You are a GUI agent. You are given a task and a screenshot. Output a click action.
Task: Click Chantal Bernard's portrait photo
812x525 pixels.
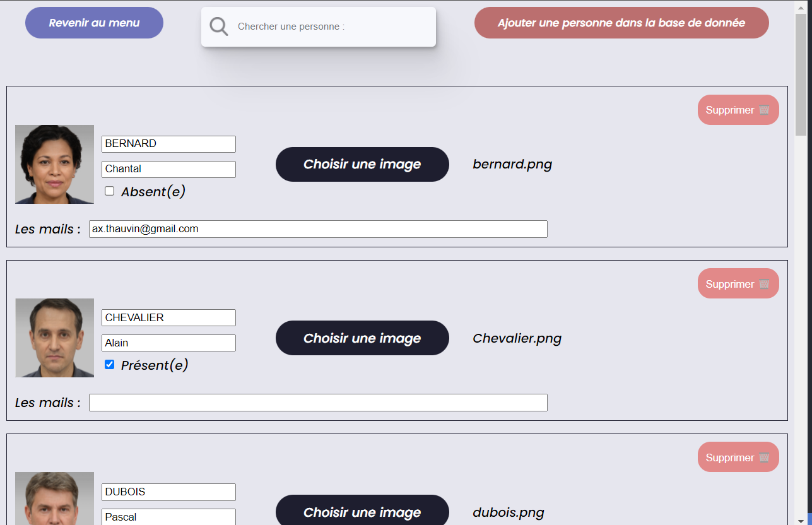tap(54, 164)
